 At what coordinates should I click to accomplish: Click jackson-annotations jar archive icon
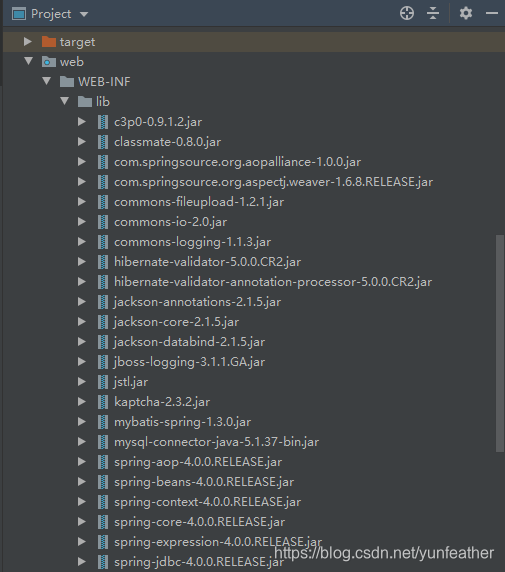[x=103, y=302]
